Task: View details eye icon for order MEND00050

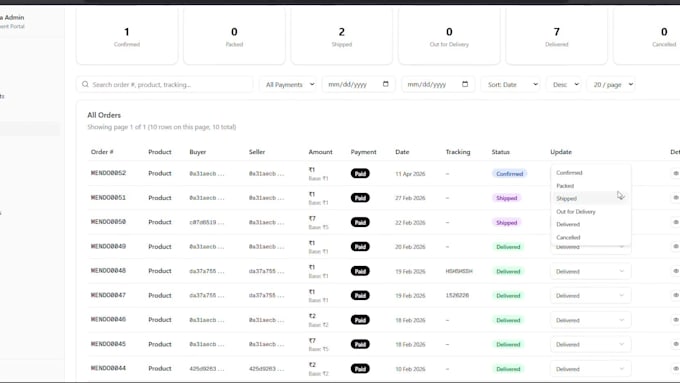Action: (676, 222)
